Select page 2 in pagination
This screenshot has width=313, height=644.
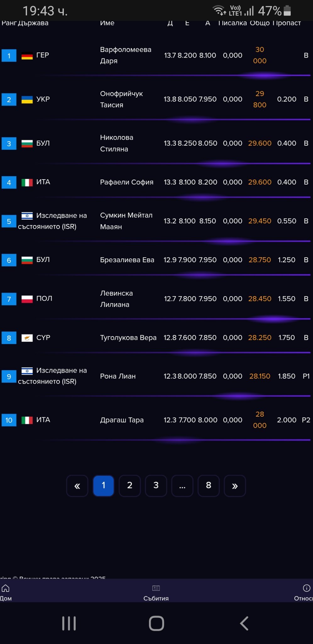click(x=130, y=486)
